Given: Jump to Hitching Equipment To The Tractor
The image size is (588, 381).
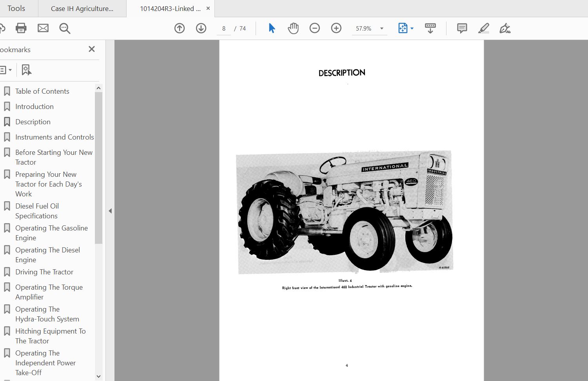Looking at the screenshot, I should (50, 336).
